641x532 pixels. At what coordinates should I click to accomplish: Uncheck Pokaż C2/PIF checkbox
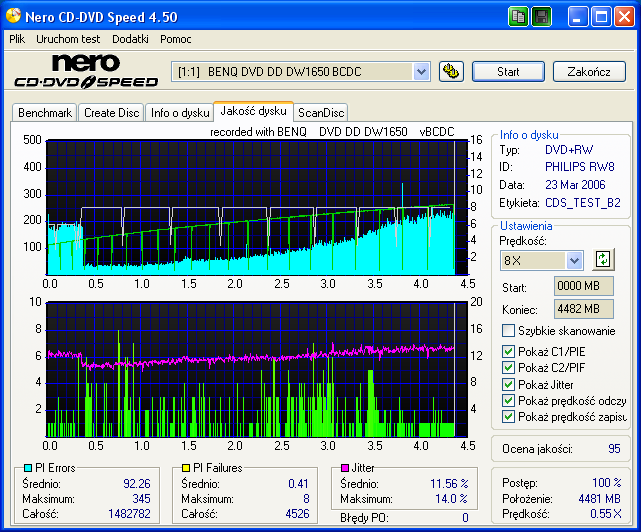pos(508,367)
